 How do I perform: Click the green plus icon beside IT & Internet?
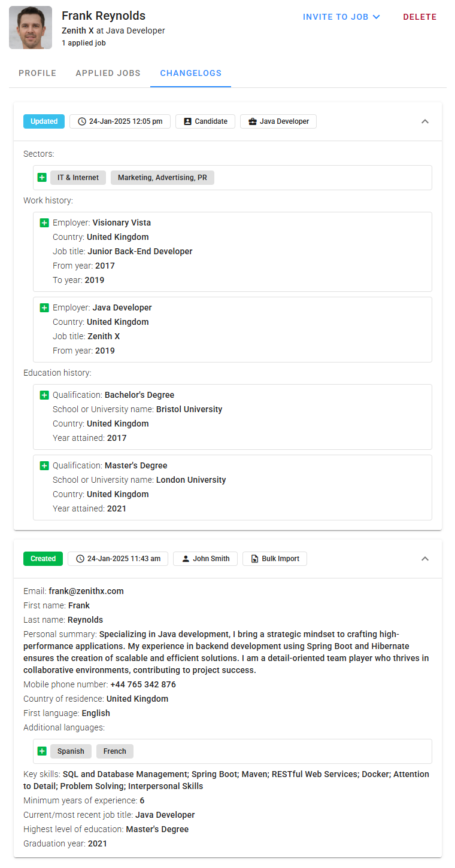42,178
